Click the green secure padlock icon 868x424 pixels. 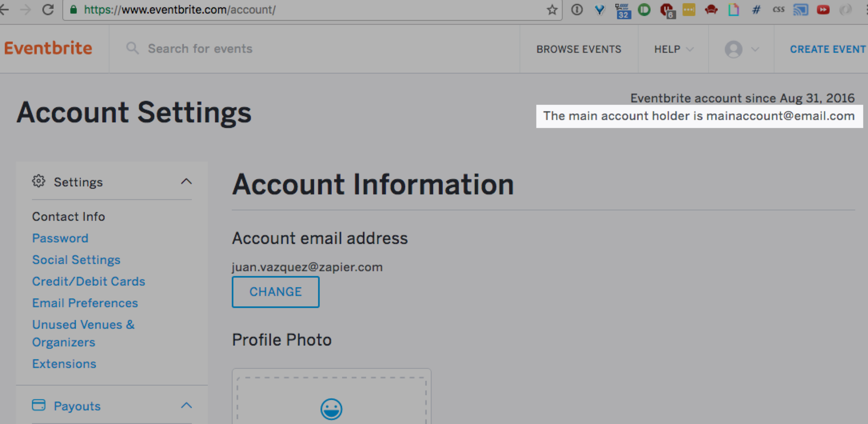point(74,10)
